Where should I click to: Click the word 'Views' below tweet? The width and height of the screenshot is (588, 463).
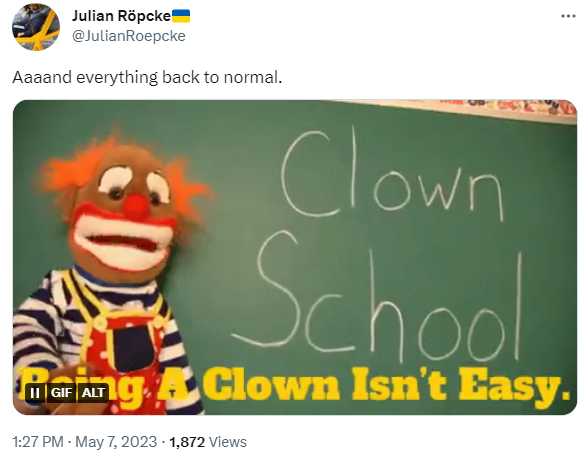228,442
